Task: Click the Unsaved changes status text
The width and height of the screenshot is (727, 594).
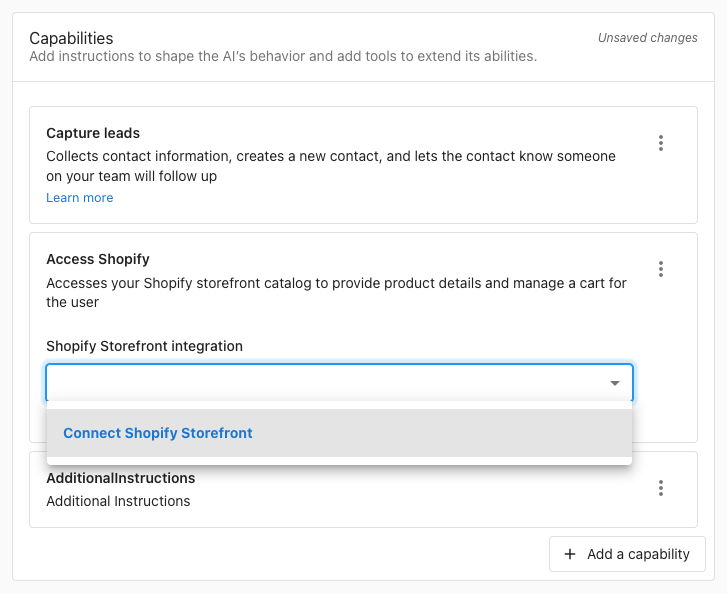Action: (x=647, y=38)
